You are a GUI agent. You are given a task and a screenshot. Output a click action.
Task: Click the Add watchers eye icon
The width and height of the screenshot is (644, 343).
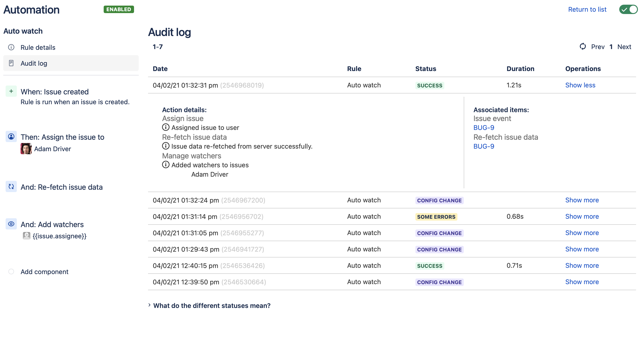pyautogui.click(x=11, y=224)
